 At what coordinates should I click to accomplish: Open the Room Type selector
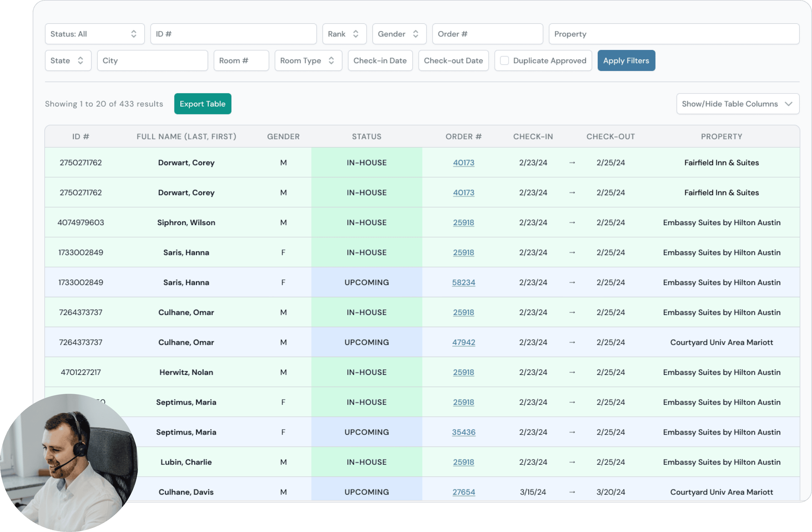(x=308, y=60)
